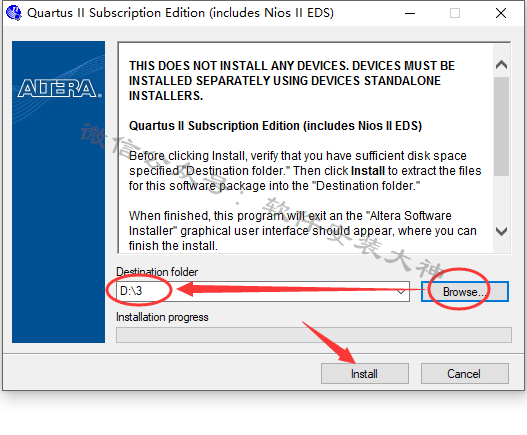The image size is (527, 435).
Task: Click the bold 'Quartus II Subscription Edition' heading in text
Action: (x=275, y=126)
